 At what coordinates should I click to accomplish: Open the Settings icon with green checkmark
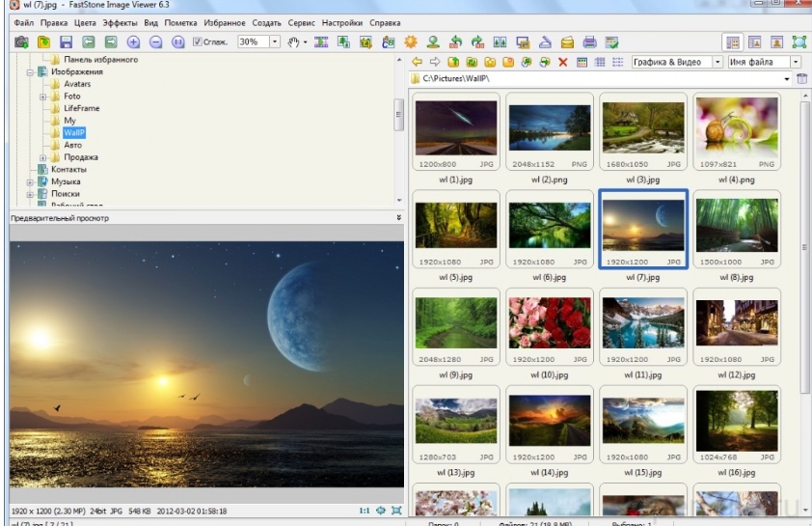pyautogui.click(x=611, y=42)
